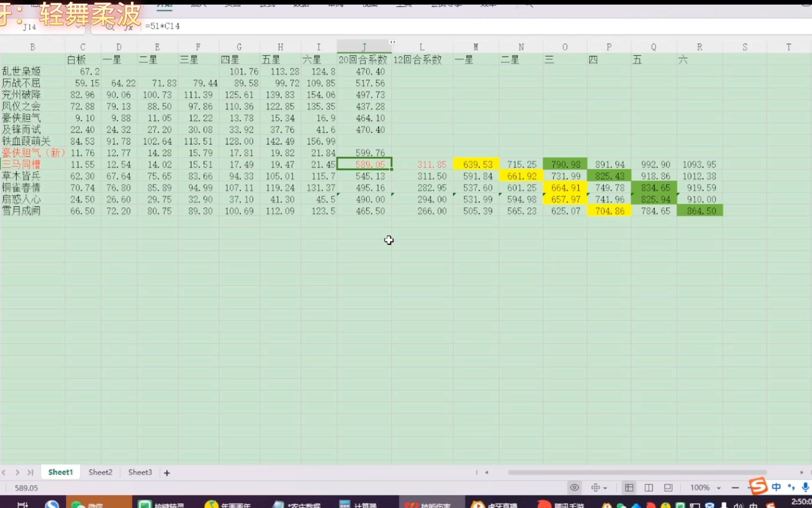Select cell with value 1093.95
This screenshot has width=812, height=508.
pos(700,164)
